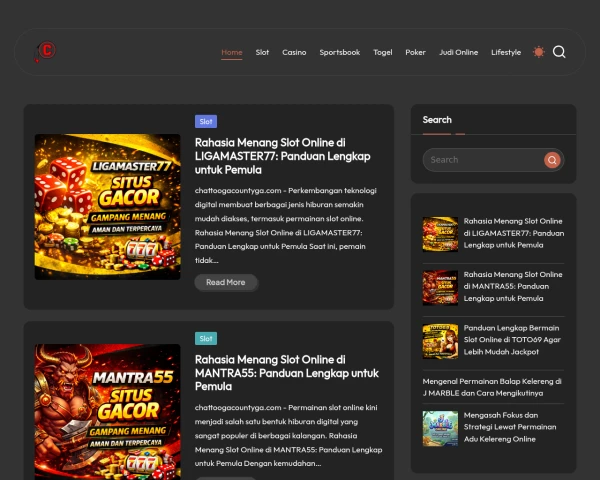
Task: Click the Search widget heading
Action: coord(437,120)
